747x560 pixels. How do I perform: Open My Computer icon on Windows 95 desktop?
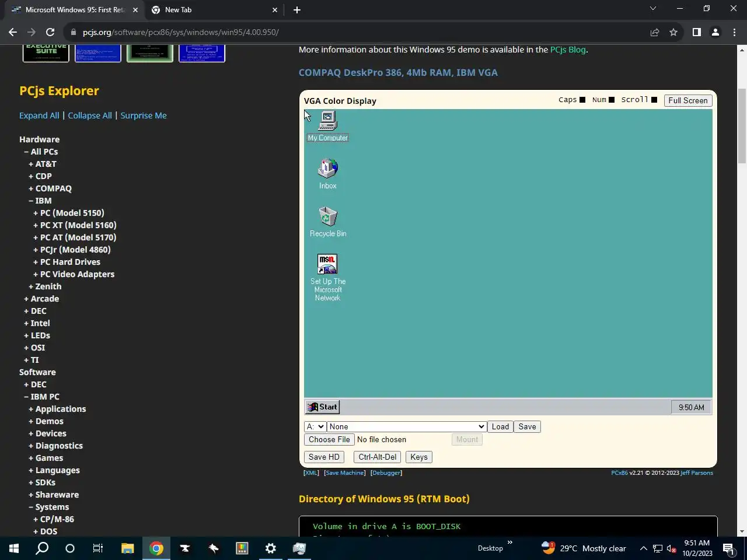pyautogui.click(x=327, y=126)
